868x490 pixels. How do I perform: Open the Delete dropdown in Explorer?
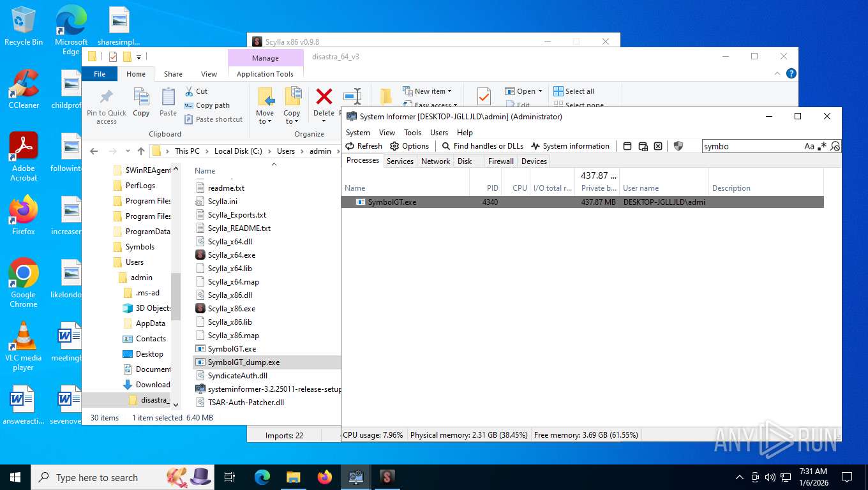324,117
